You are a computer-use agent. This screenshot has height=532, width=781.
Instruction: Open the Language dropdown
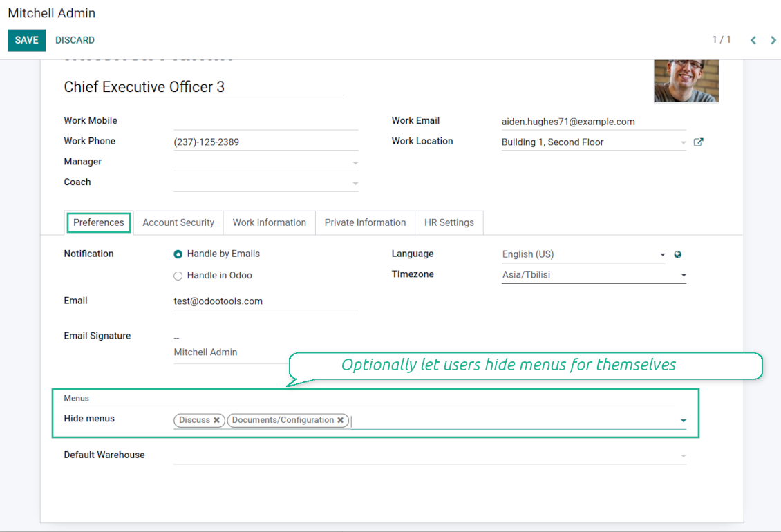click(x=583, y=254)
